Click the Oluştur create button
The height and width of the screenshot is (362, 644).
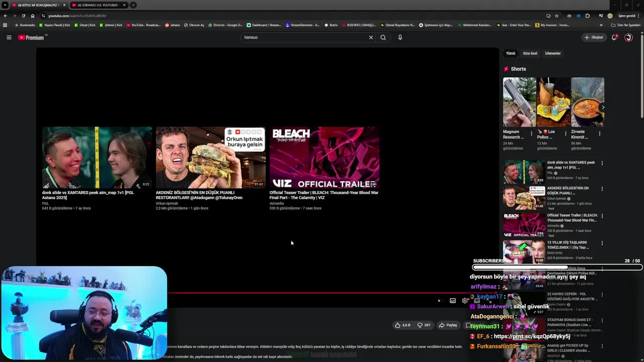pyautogui.click(x=594, y=37)
